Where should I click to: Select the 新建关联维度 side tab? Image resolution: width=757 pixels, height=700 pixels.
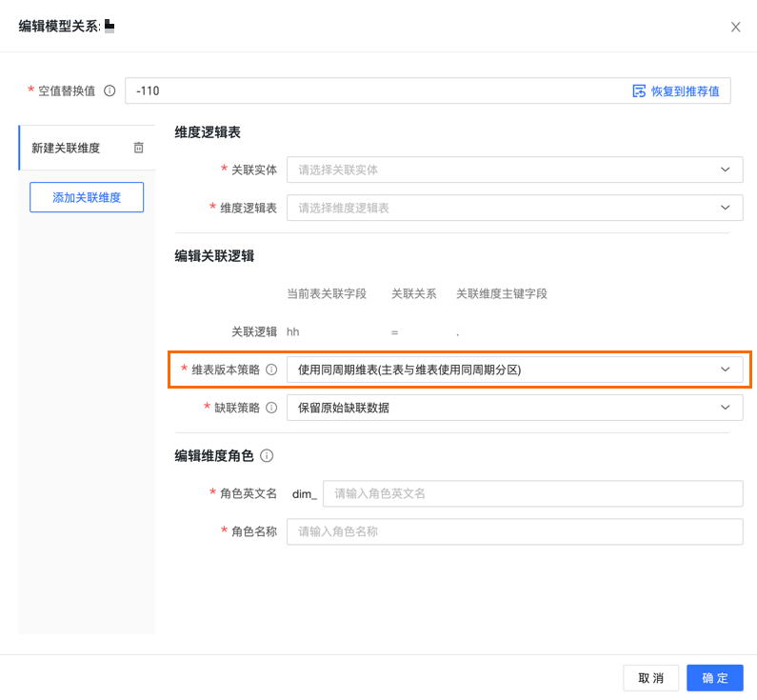[x=87, y=148]
